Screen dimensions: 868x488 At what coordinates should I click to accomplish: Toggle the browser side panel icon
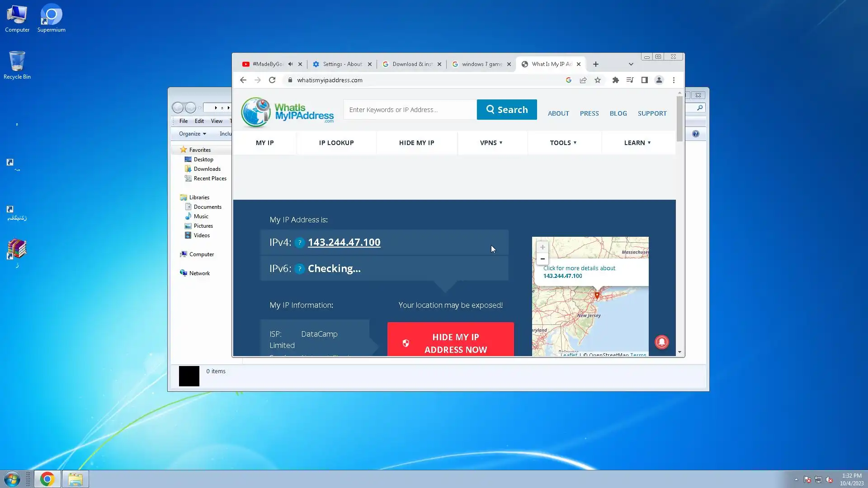pyautogui.click(x=644, y=80)
